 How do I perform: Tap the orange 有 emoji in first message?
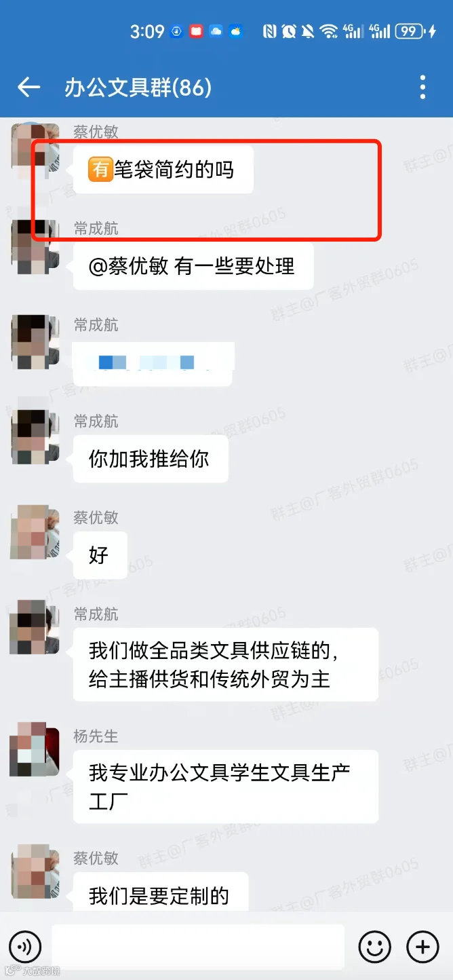pyautogui.click(x=100, y=169)
